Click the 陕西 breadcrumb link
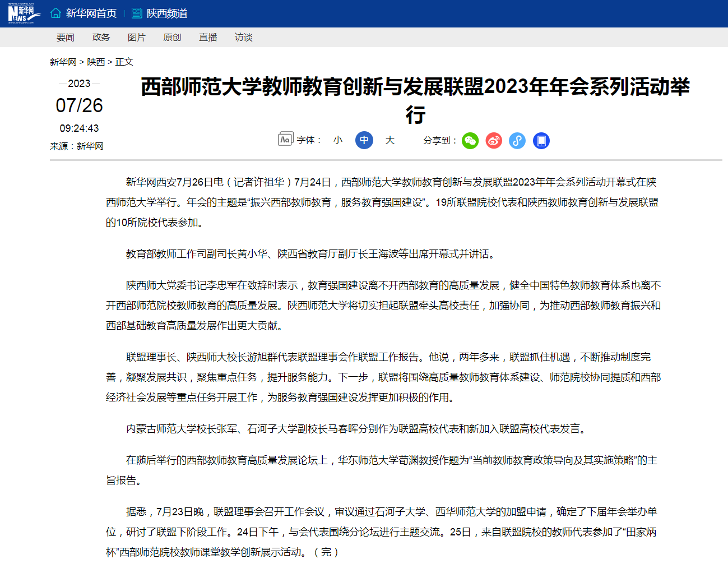The height and width of the screenshot is (573, 728). click(x=96, y=62)
